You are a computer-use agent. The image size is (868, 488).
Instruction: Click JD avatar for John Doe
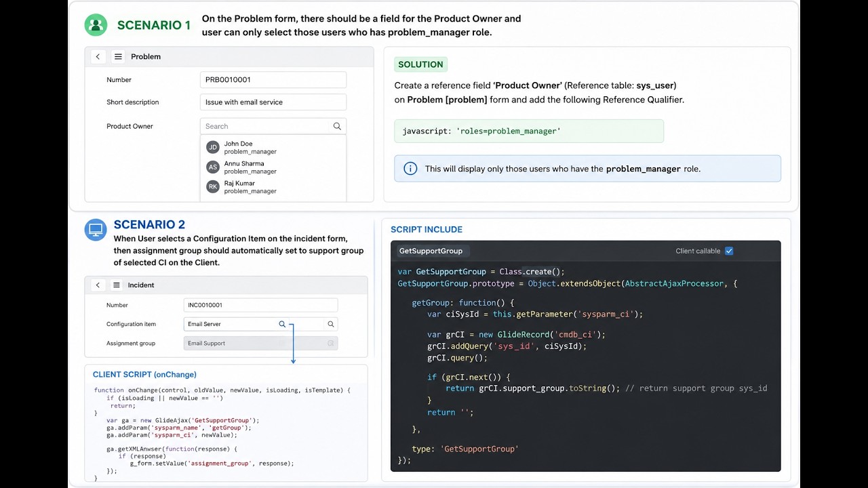click(213, 147)
